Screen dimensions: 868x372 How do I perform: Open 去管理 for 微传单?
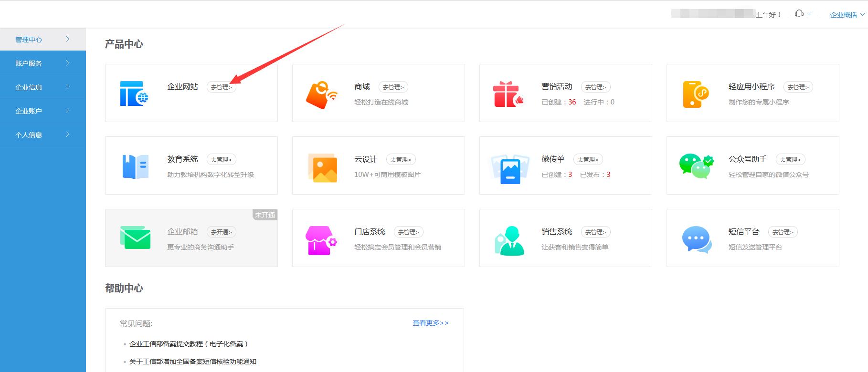point(588,160)
